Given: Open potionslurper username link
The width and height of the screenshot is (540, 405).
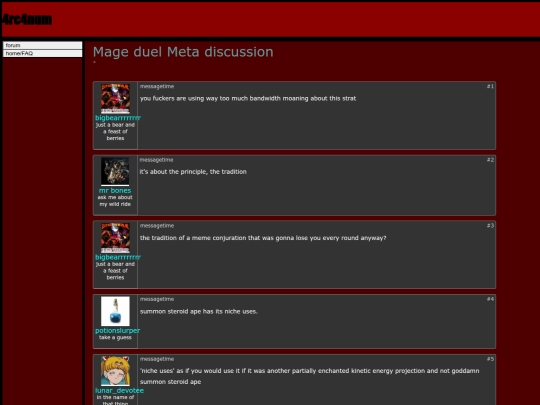Looking at the screenshot, I should (117, 331).
